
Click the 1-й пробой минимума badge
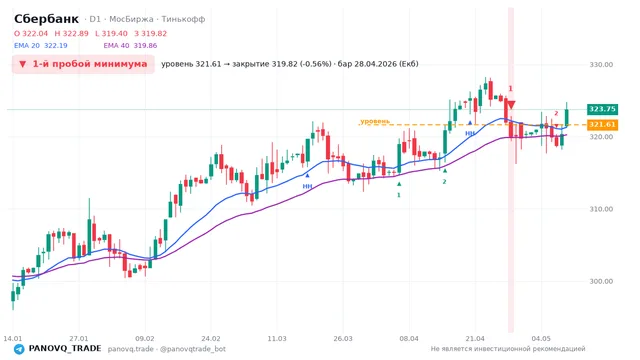coord(83,64)
